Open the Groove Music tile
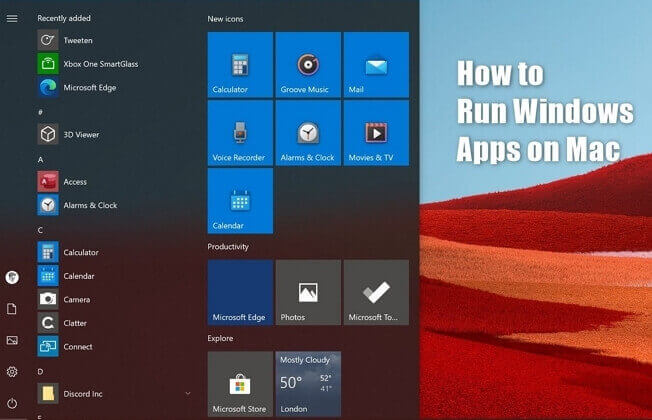Screen dimensions: 652x420 coord(308,65)
